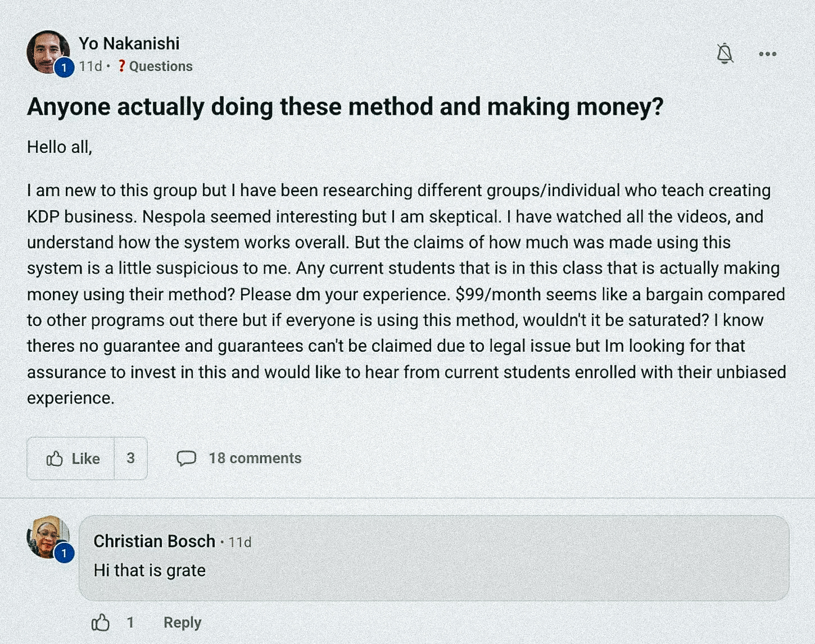The height and width of the screenshot is (644, 815).
Task: Click Yo Nakanishi's profile avatar
Action: [x=46, y=51]
